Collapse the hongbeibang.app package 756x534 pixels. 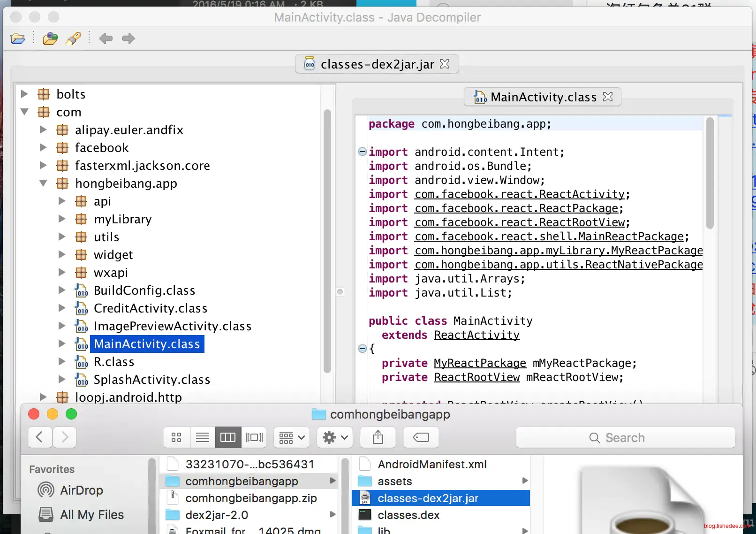(x=43, y=183)
